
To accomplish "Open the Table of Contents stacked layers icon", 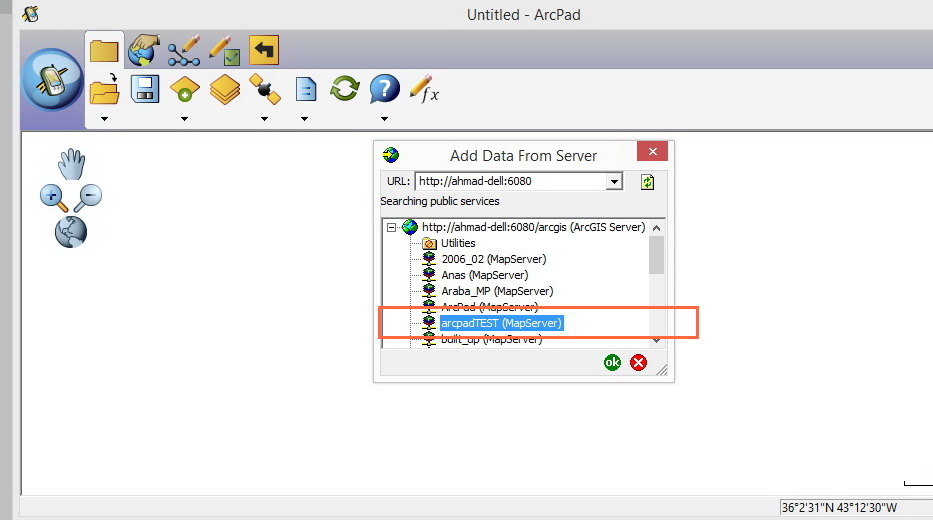I will click(x=225, y=90).
